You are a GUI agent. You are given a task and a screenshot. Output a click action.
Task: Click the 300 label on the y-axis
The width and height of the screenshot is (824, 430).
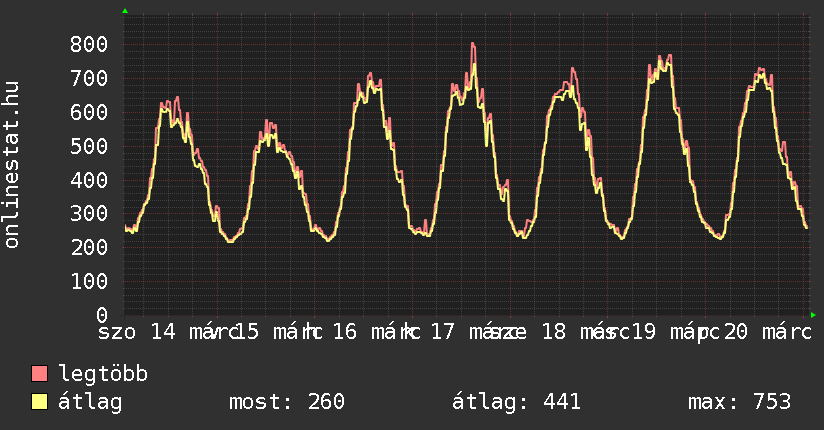coord(89,214)
